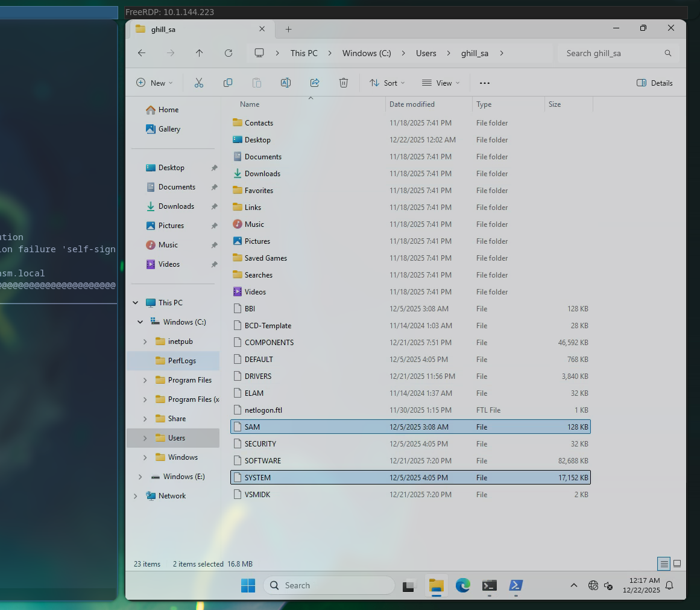This screenshot has width=700, height=610.
Task: Open the View dropdown menu
Action: click(x=441, y=83)
